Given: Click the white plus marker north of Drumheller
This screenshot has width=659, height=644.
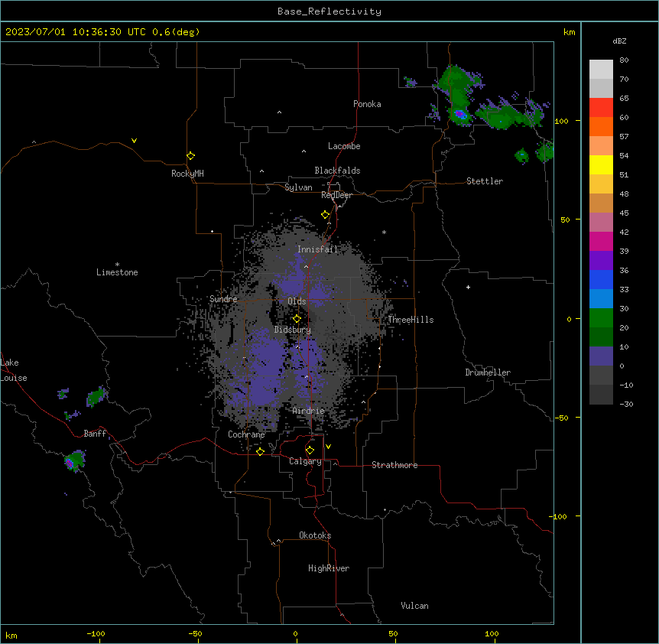Looking at the screenshot, I should click(x=468, y=287).
